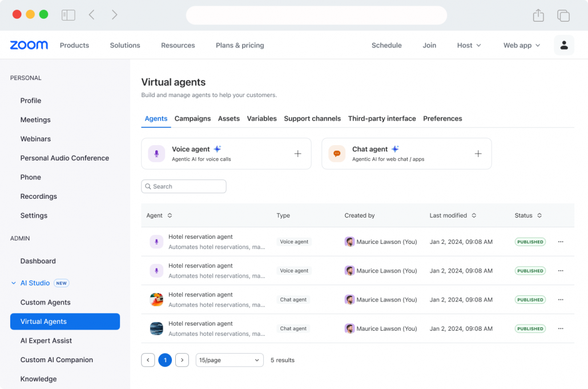Viewport: 588px width, 389px height.
Task: Open AI Expert Assist in the sidebar
Action: [x=46, y=340]
